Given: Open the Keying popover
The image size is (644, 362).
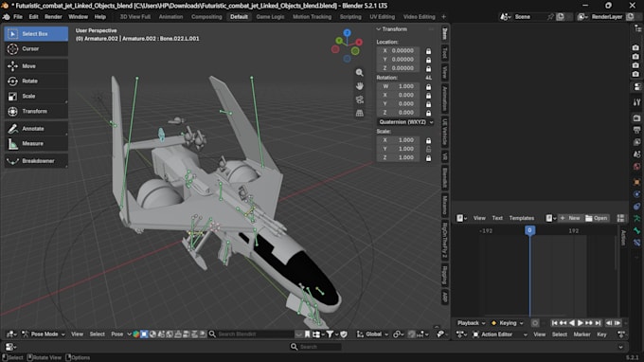Looking at the screenshot, I should (x=508, y=323).
